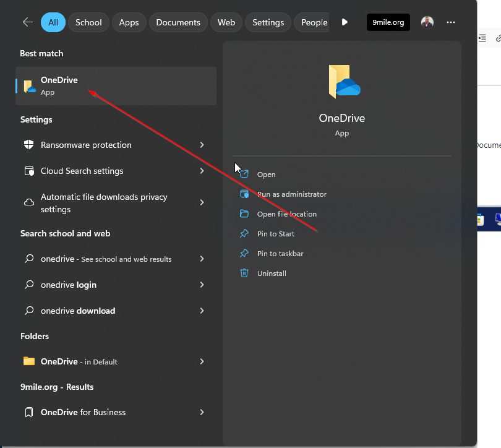Screen dimensions: 501x448
Task: Click the Pin to taskbar pin icon
Action: [244, 254]
